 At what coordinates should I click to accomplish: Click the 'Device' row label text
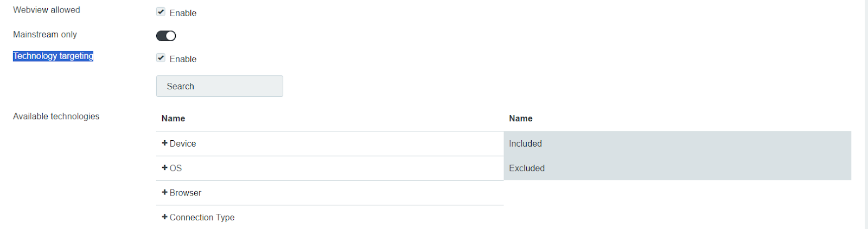(183, 144)
